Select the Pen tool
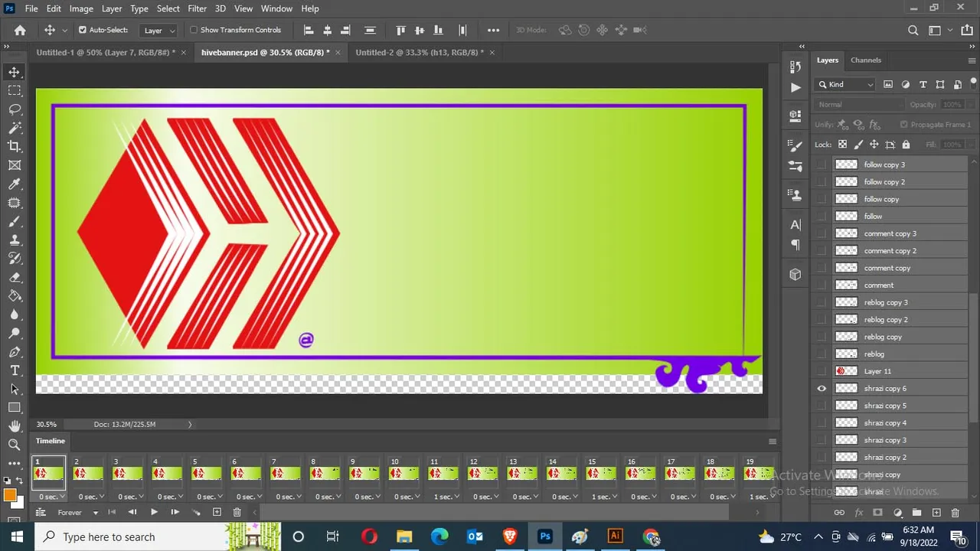The image size is (980, 551). point(15,352)
